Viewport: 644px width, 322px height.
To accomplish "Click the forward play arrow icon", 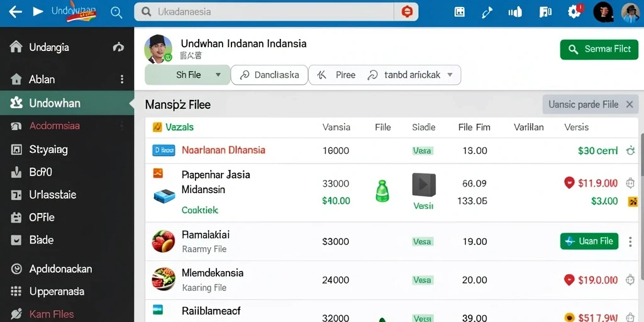I will 38,11.
